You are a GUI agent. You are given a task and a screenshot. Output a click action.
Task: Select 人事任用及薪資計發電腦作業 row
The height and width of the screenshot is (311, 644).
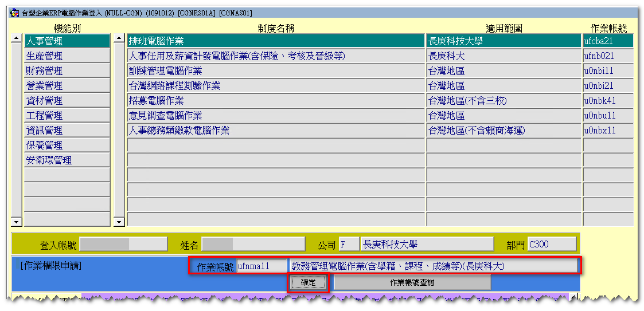click(276, 56)
